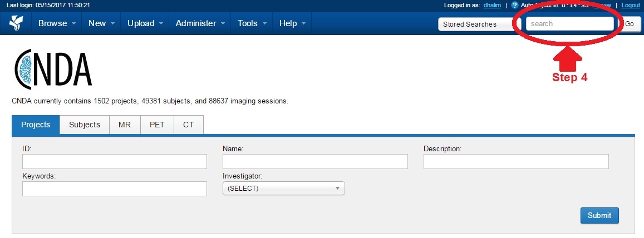
Task: Open the Help dropdown menu
Action: click(x=292, y=23)
